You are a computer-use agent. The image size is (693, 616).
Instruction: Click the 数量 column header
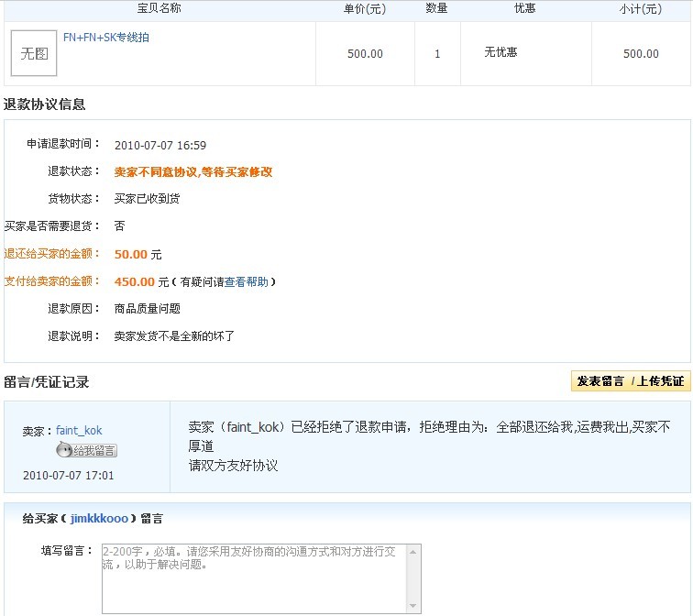[x=437, y=9]
